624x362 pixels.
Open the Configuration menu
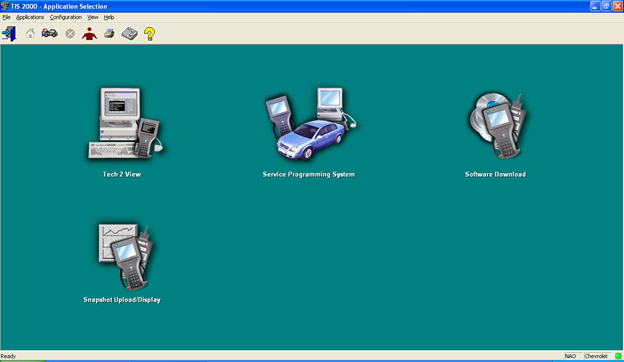[x=66, y=17]
